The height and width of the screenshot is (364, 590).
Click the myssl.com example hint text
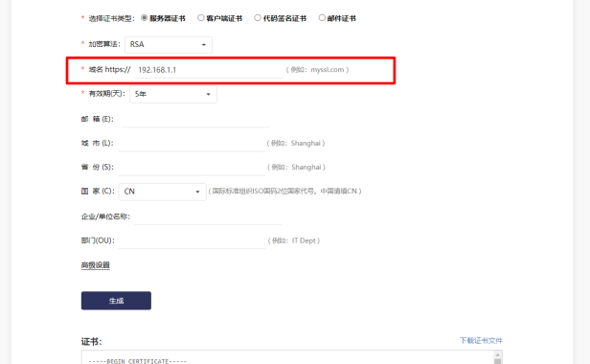[x=318, y=70]
